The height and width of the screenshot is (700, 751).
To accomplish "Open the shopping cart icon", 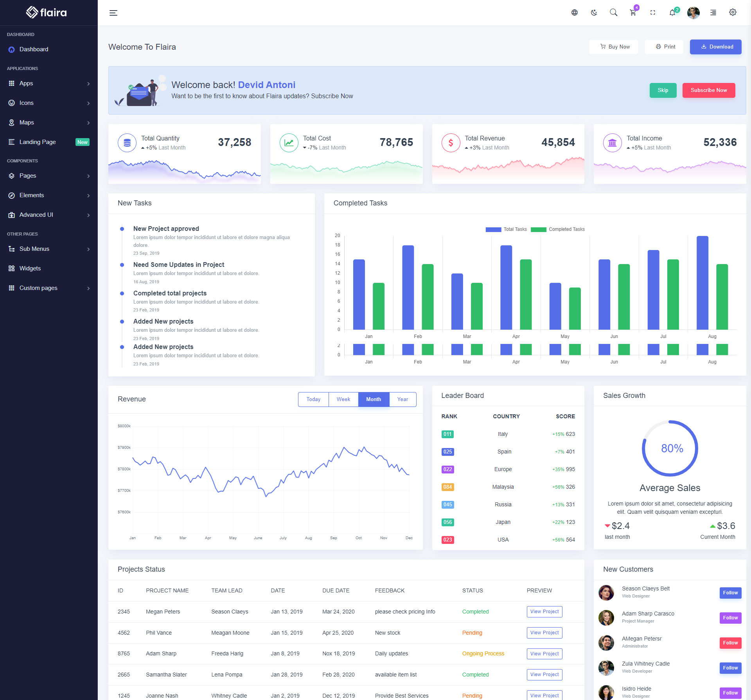I will click(632, 13).
